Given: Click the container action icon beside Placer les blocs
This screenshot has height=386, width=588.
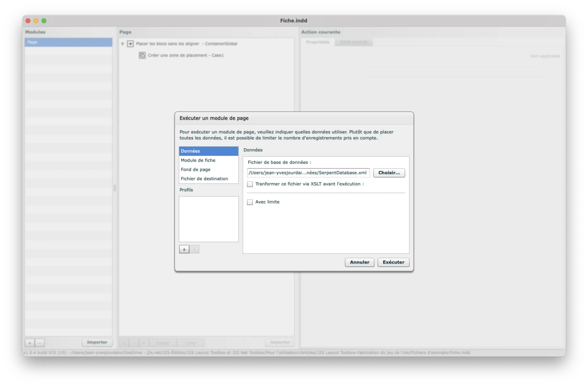Looking at the screenshot, I should click(130, 44).
